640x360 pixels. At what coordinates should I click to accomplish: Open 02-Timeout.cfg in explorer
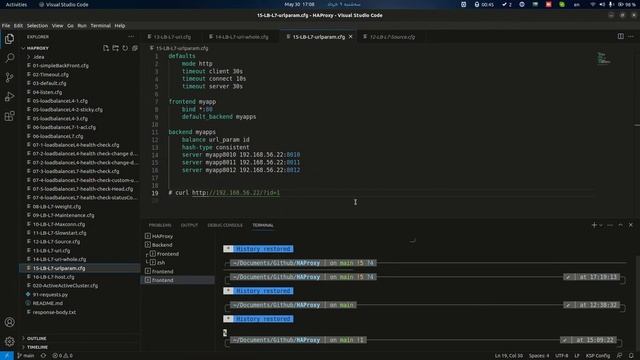(x=51, y=75)
